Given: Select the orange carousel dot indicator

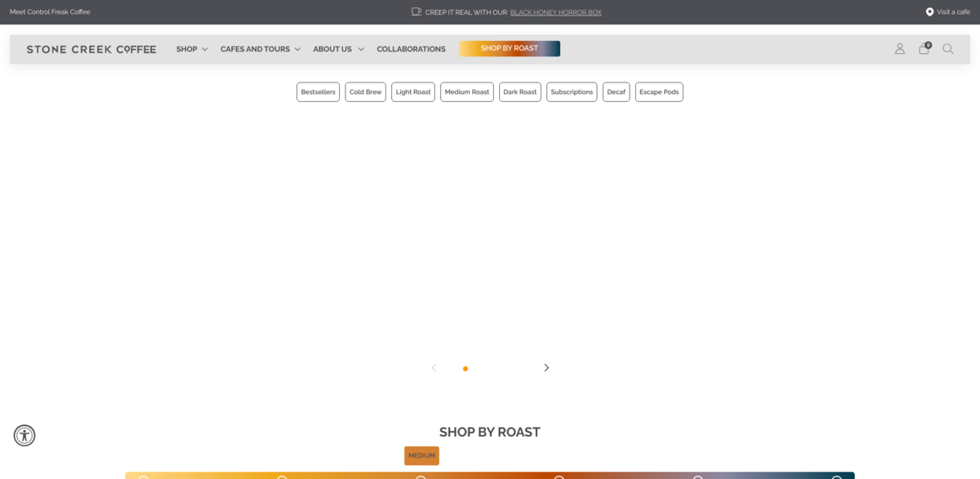Looking at the screenshot, I should coord(465,369).
